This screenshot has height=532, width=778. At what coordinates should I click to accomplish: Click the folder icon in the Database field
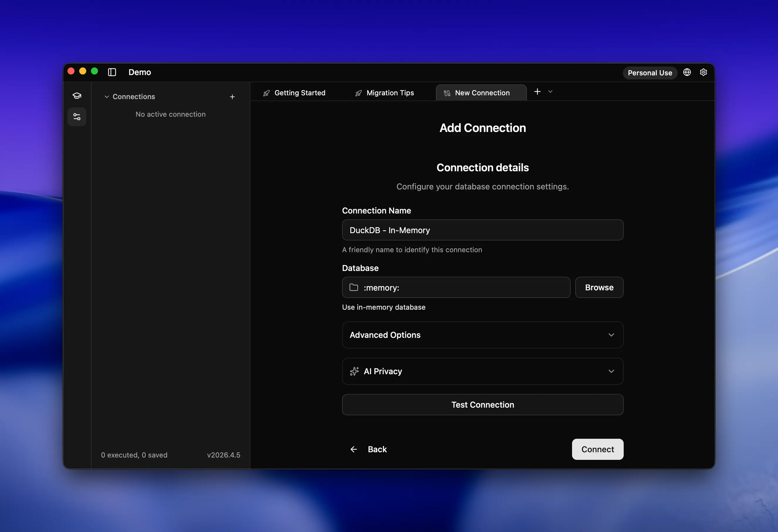(x=354, y=287)
